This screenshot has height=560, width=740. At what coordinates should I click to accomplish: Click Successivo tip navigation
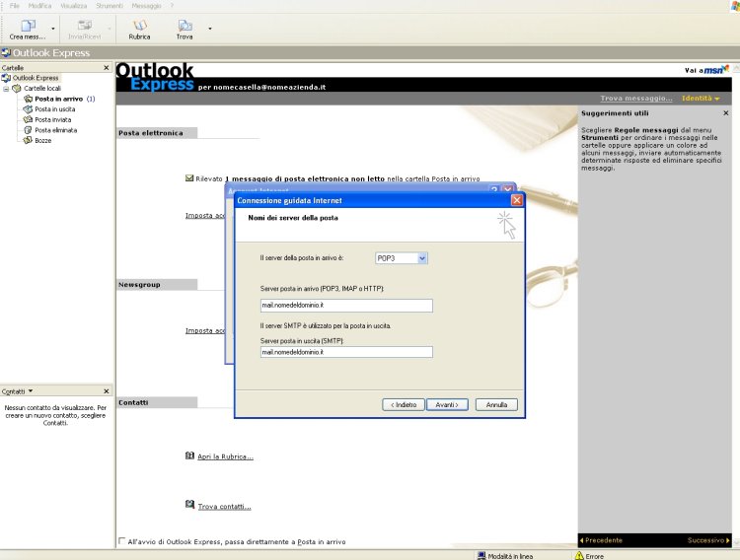[x=708, y=540]
